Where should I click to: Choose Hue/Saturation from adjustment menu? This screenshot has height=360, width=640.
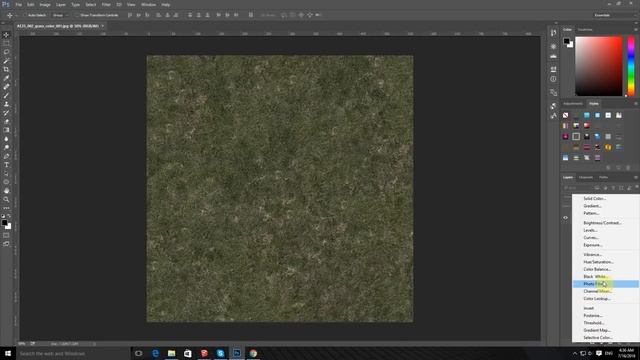(x=605, y=262)
